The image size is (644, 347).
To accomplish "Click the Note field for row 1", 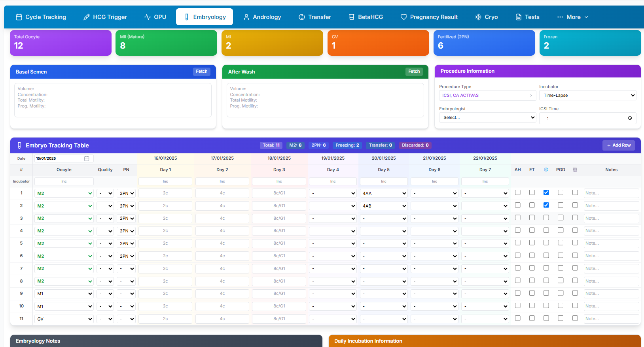I will (x=611, y=193).
